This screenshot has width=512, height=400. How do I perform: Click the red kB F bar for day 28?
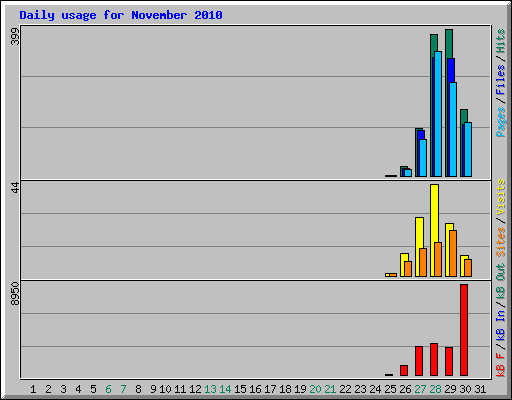coord(434,359)
